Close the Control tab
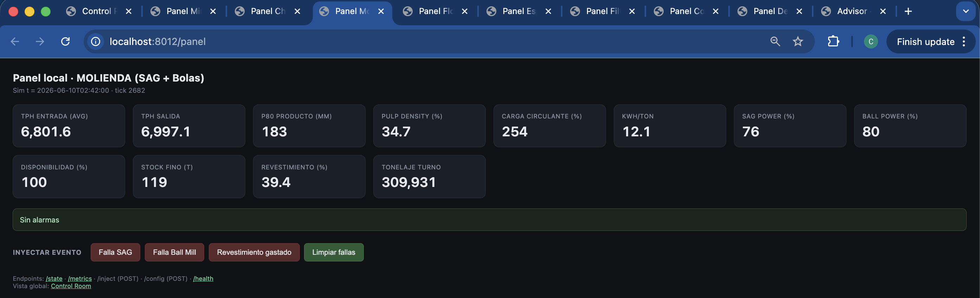The height and width of the screenshot is (298, 980). (x=129, y=11)
